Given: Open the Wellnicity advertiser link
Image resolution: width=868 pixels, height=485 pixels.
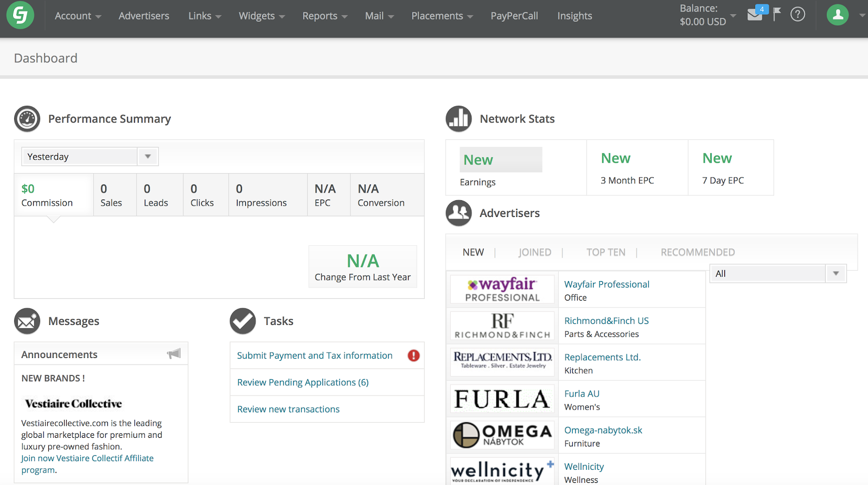Looking at the screenshot, I should click(x=584, y=467).
